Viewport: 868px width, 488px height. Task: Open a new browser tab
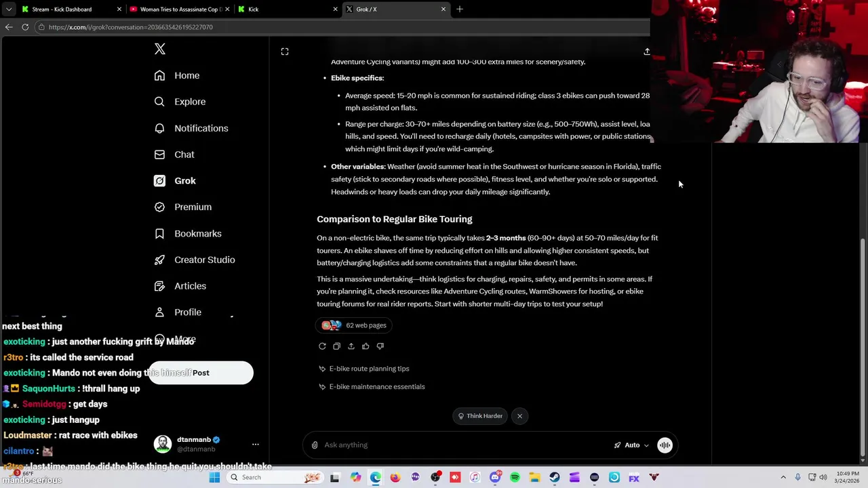[x=460, y=9]
